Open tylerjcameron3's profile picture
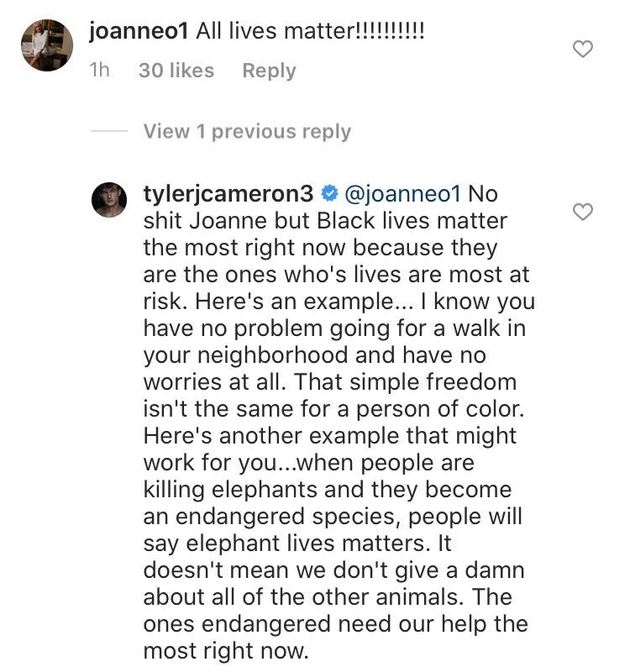 click(x=109, y=200)
